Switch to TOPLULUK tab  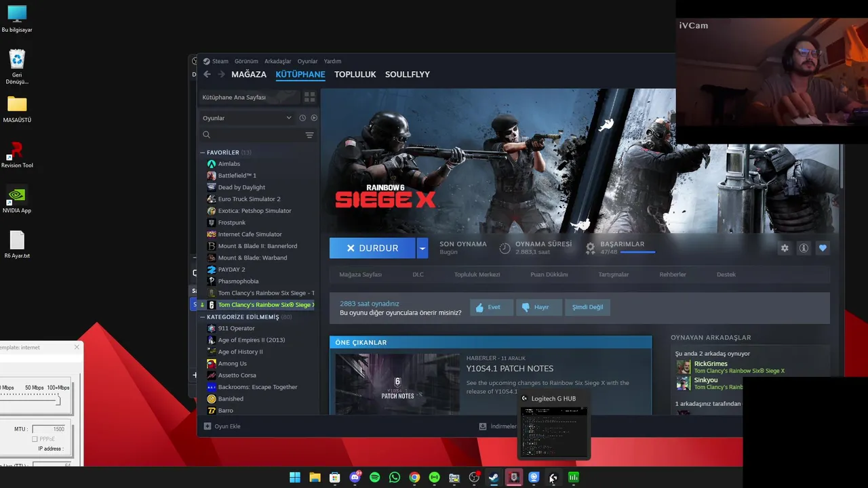pyautogui.click(x=355, y=75)
